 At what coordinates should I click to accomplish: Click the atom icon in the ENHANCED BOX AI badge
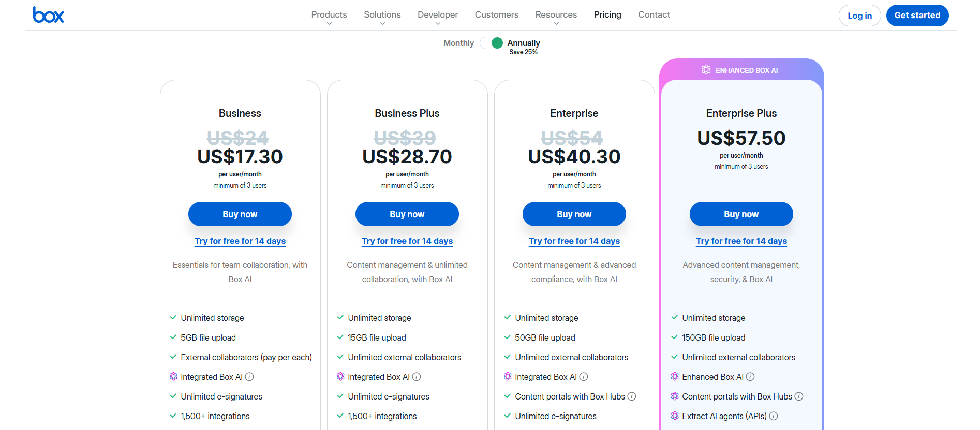coord(706,70)
